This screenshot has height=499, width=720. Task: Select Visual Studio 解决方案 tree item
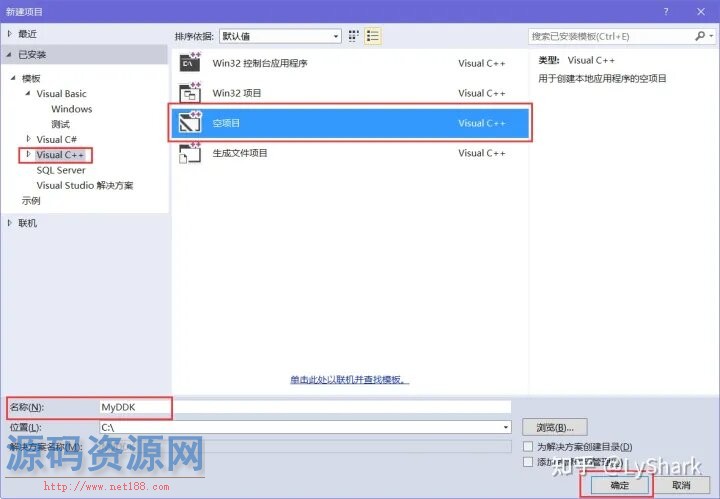(85, 185)
